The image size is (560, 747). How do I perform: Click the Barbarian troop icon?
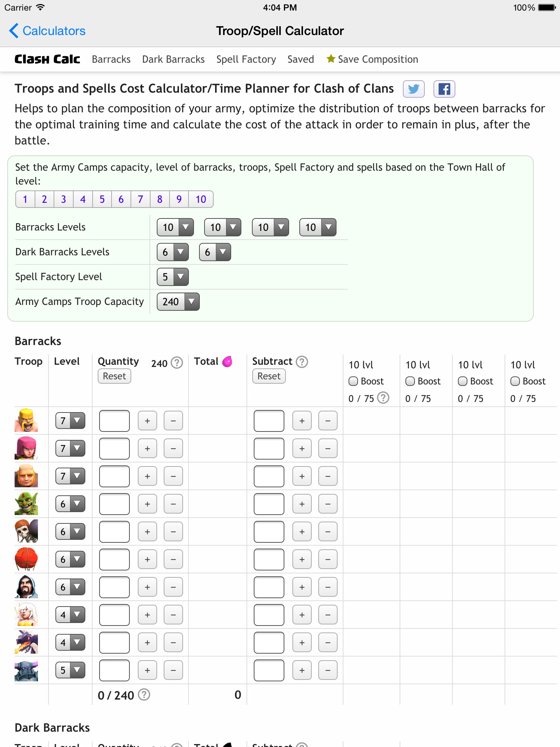click(26, 420)
